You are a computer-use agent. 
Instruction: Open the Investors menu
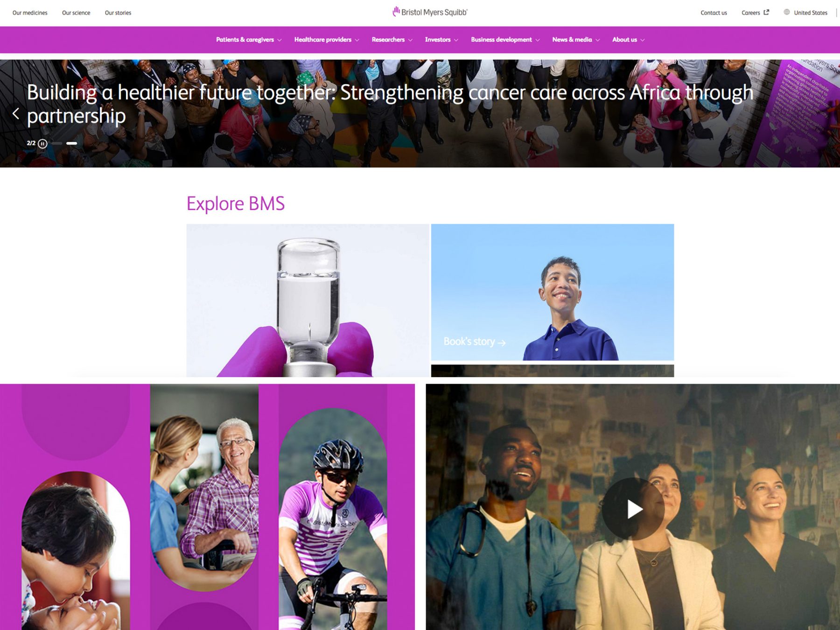coord(441,40)
